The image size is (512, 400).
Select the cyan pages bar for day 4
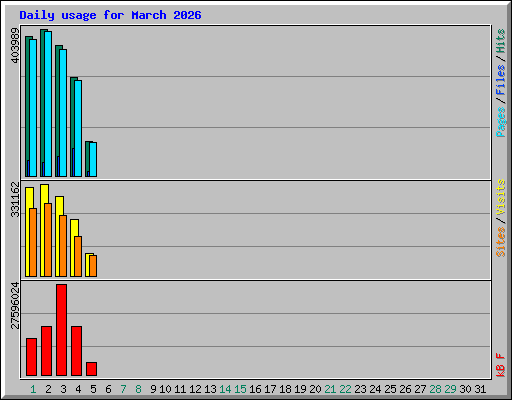(78, 129)
